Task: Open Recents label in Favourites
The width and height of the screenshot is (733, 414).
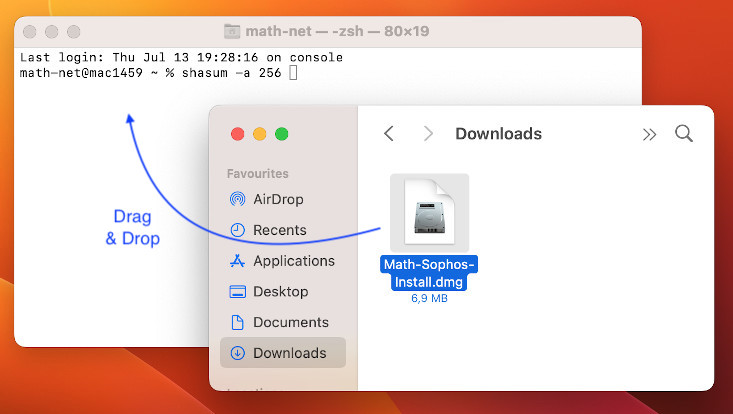Action: coord(280,230)
